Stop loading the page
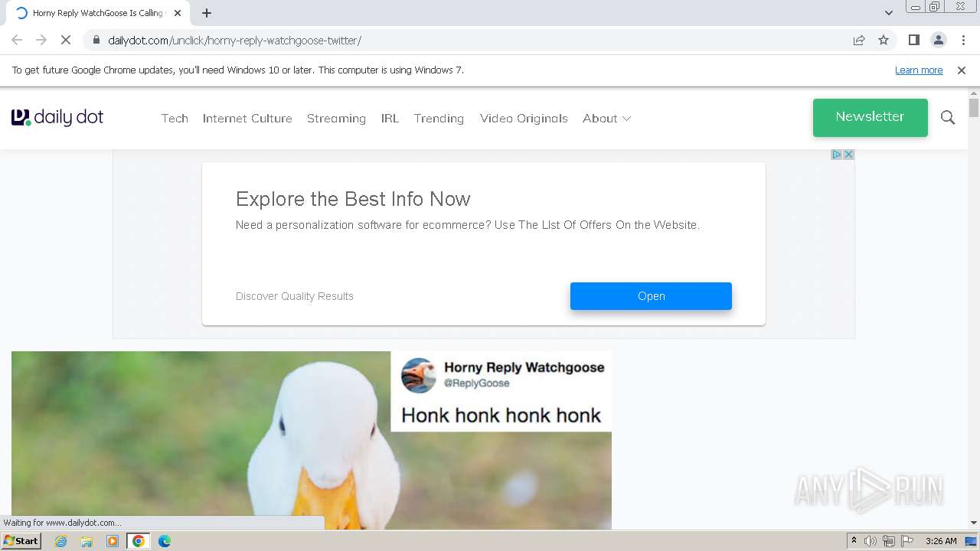 pos(66,40)
